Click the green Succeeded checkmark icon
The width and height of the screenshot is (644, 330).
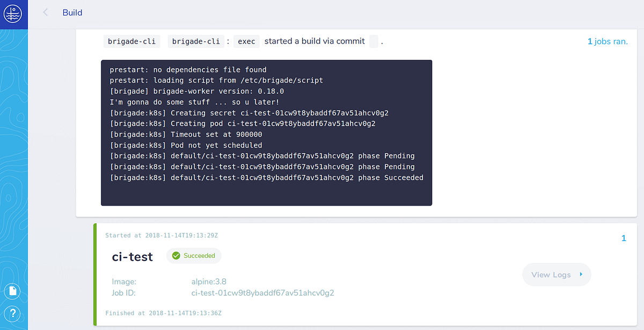[x=176, y=256]
